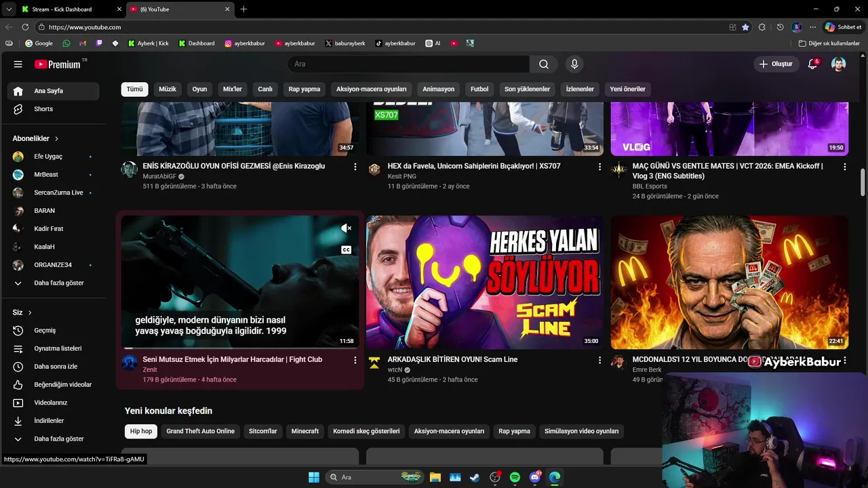Screen dimensions: 868x488
Task: Open Discord from the taskbar
Action: click(535, 477)
